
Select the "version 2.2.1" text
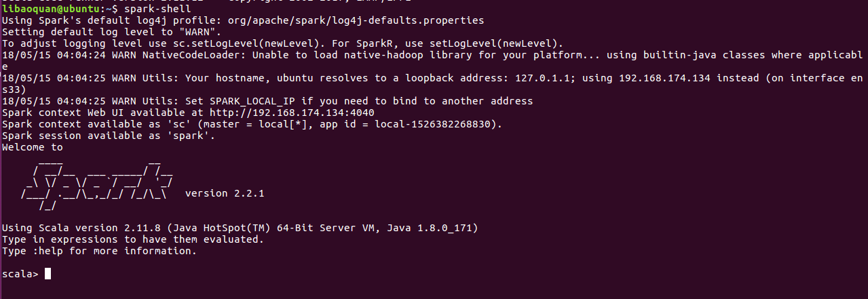(x=224, y=193)
